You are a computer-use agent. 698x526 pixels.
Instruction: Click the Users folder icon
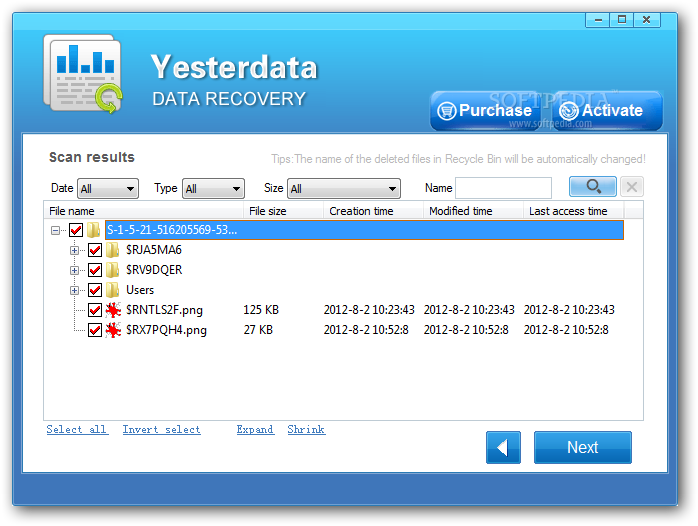click(x=113, y=290)
